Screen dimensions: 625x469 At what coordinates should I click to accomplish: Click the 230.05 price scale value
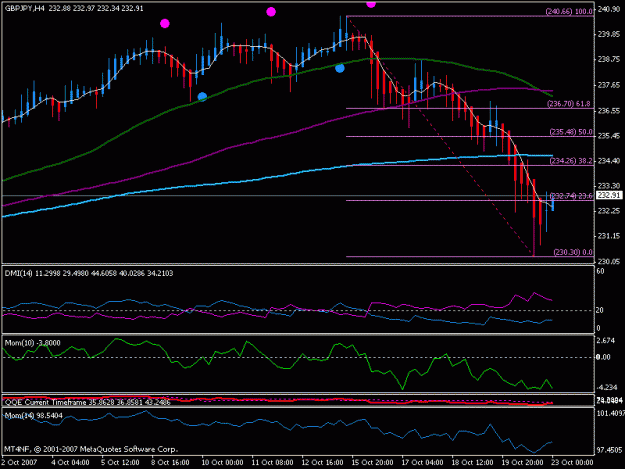(x=609, y=261)
